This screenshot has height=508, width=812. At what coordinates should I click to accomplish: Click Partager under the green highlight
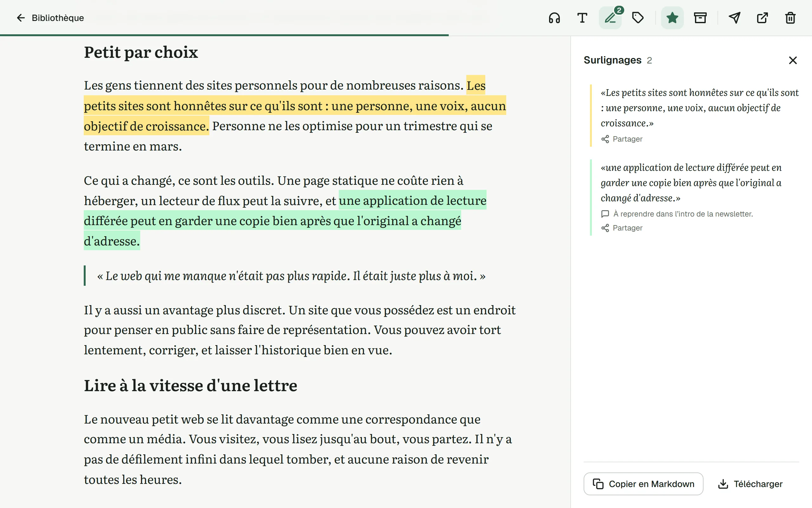pos(622,228)
